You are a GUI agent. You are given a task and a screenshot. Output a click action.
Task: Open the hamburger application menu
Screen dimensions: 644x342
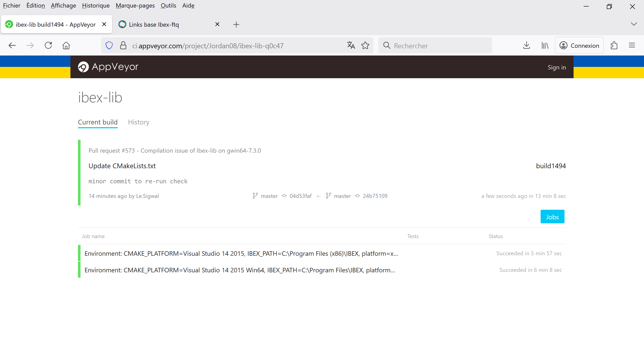tap(632, 46)
